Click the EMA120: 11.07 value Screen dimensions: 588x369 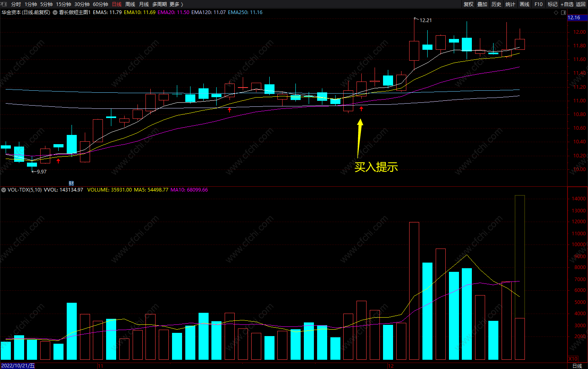coord(209,12)
